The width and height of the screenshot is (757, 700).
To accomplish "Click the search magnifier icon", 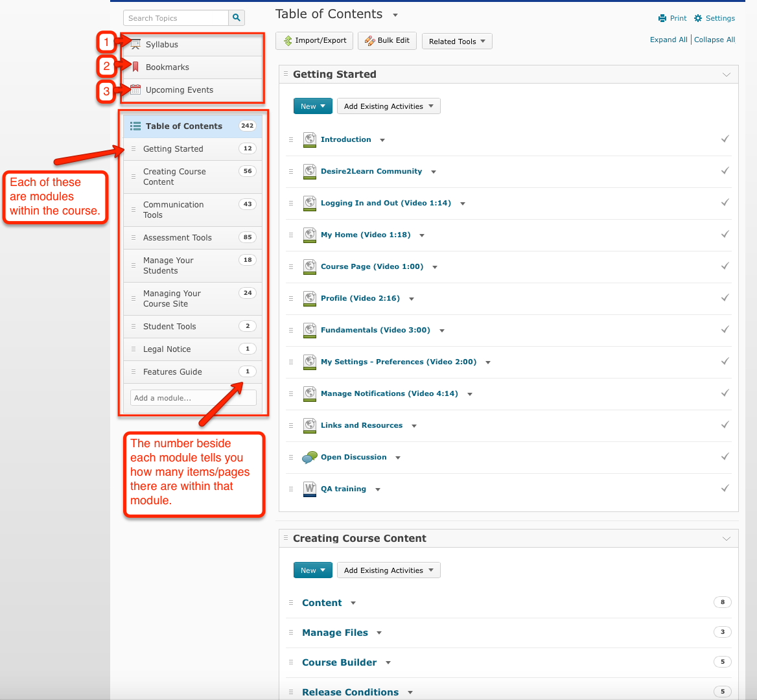I will point(237,18).
